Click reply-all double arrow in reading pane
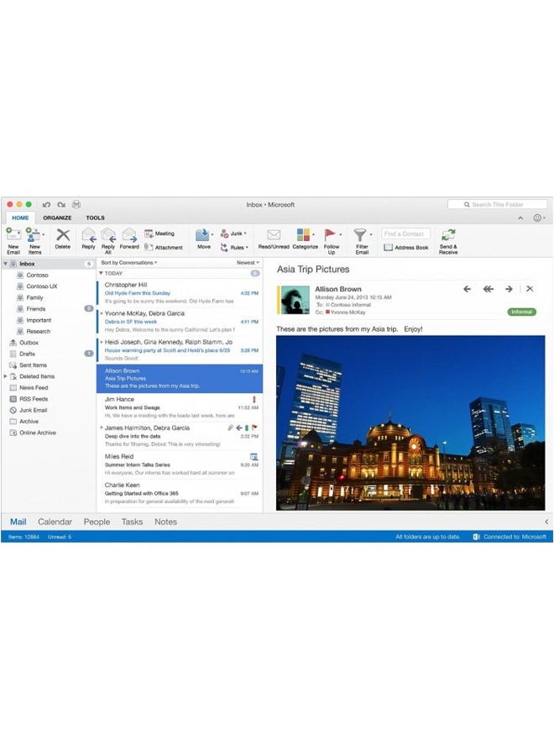554x756 pixels. (488, 289)
